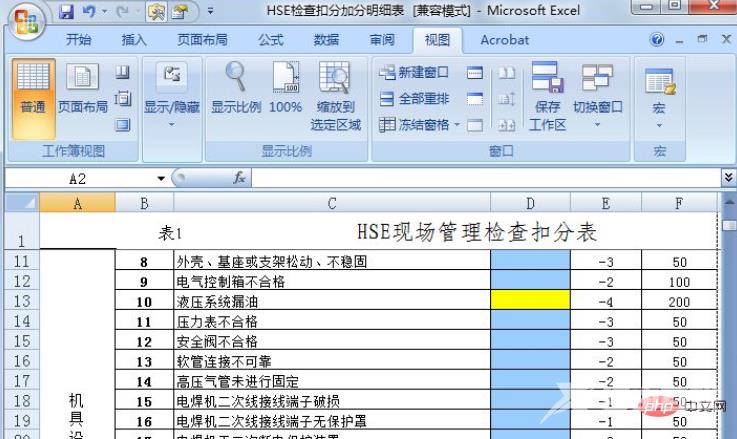
Task: Click Arrange All (全部重排) button
Action: (414, 99)
